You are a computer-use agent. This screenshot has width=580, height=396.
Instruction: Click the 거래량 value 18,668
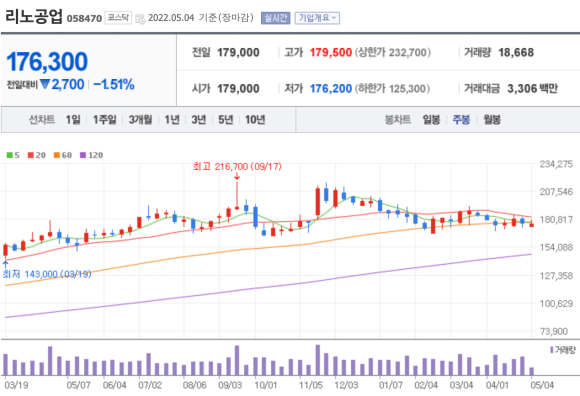[x=516, y=53]
